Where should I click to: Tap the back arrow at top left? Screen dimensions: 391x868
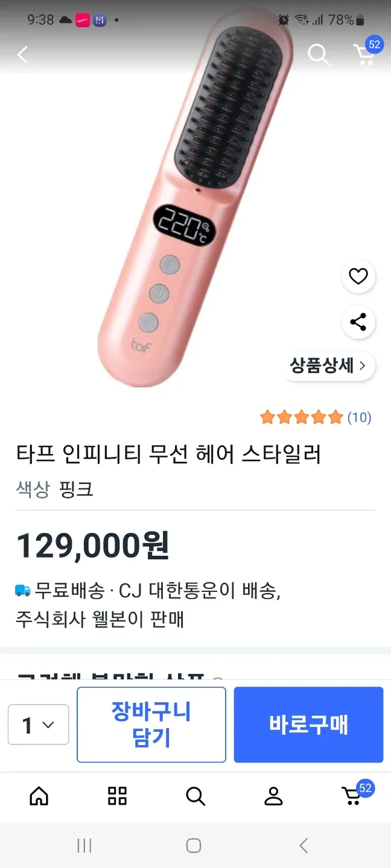point(23,55)
